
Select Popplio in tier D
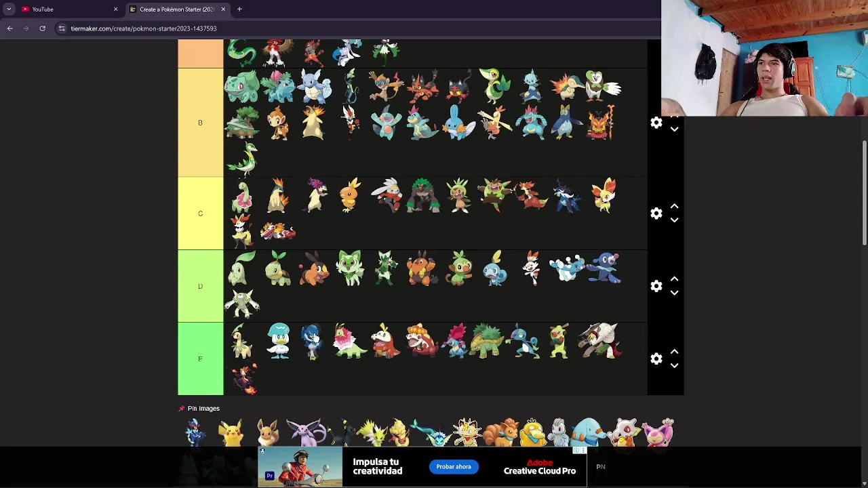602,268
